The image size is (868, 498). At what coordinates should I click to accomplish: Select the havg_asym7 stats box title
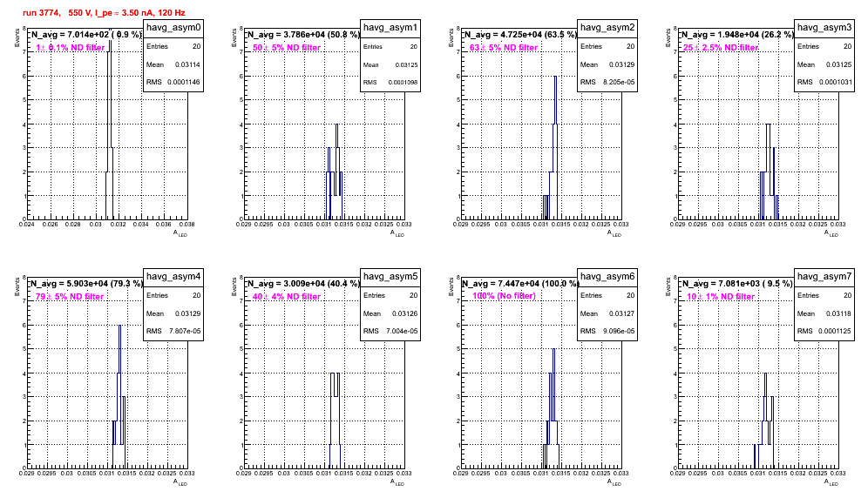coord(824,276)
